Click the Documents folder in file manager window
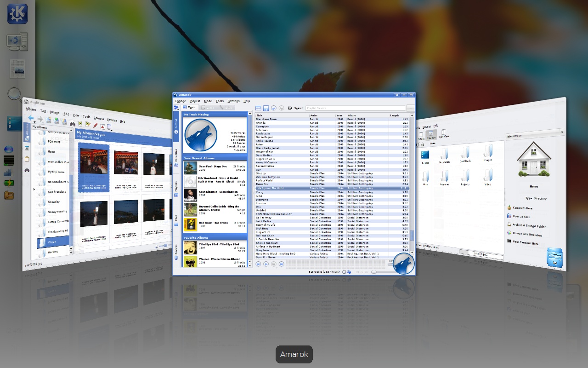Screen dimensions: 588x368 (444, 155)
